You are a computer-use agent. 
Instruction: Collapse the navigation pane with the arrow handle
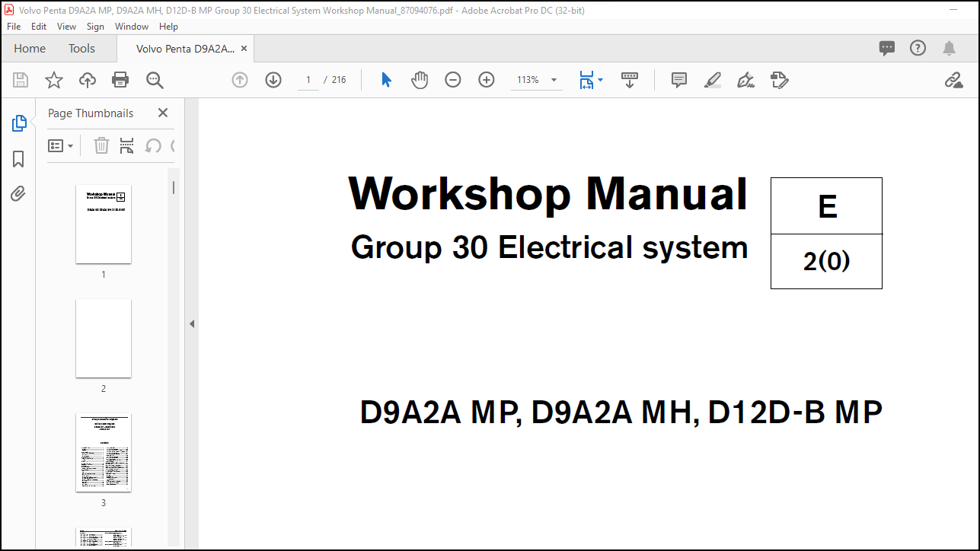[192, 323]
